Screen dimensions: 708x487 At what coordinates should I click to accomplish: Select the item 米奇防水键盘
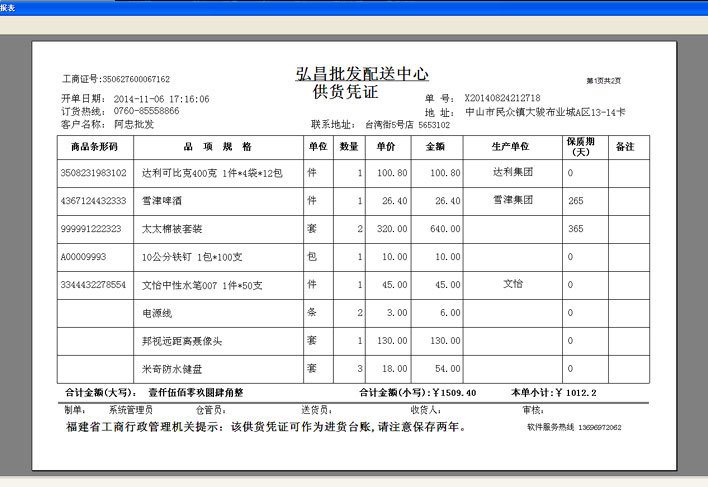point(172,369)
